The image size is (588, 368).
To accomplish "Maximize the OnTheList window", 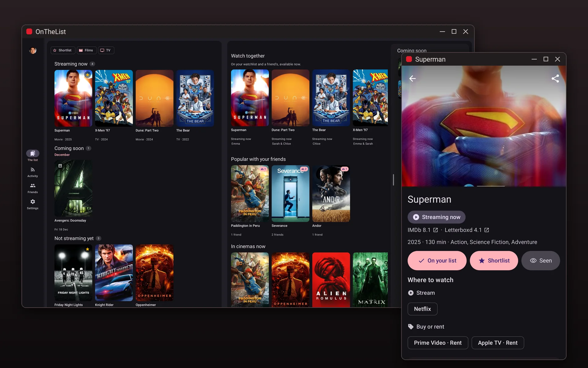I will coord(454,32).
